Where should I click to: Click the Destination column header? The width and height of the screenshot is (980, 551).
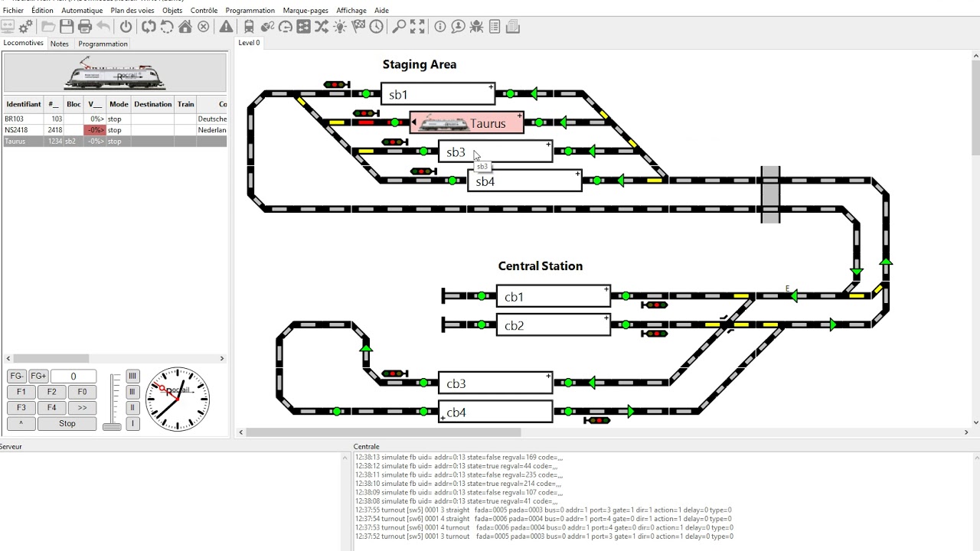[153, 104]
